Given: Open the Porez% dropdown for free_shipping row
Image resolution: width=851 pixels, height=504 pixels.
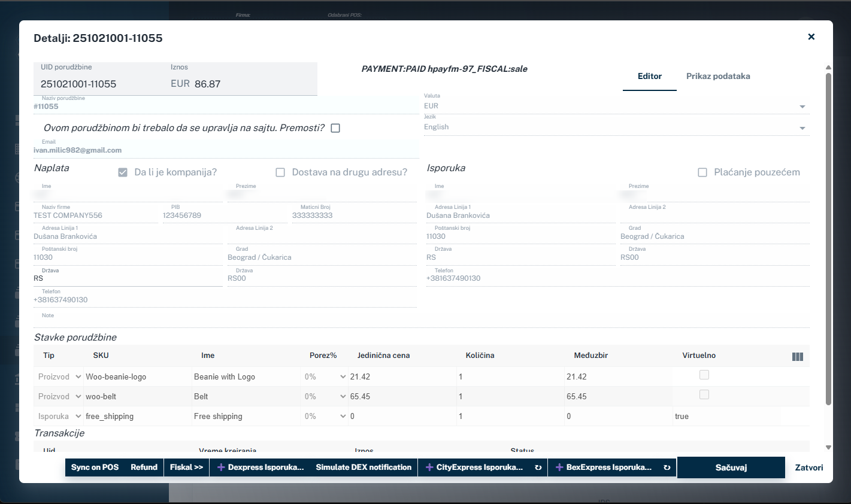Looking at the screenshot, I should click(343, 416).
